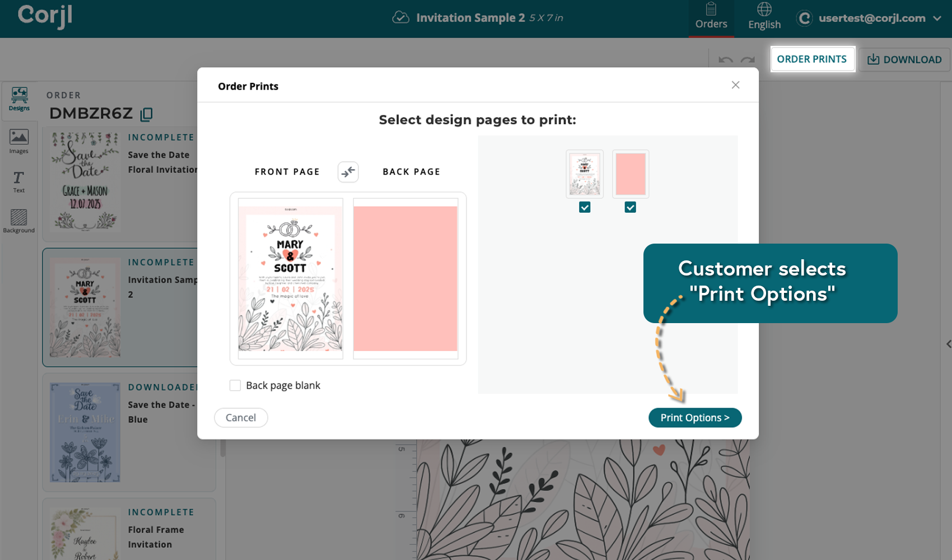
Task: Select the front page preview with Mary & Scott
Action: (291, 278)
